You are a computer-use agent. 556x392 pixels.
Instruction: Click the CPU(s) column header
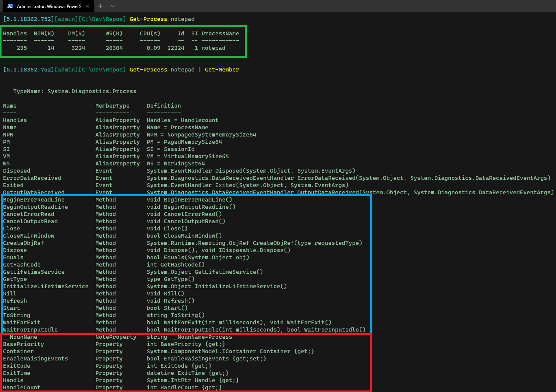click(x=150, y=33)
